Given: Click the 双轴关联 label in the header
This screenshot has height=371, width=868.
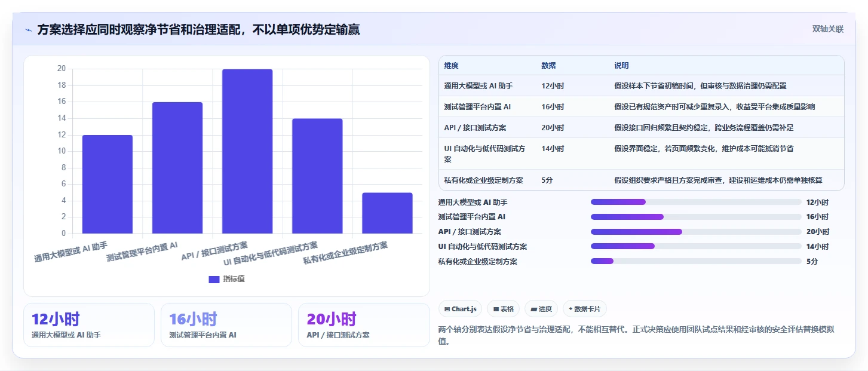Looking at the screenshot, I should (827, 29).
